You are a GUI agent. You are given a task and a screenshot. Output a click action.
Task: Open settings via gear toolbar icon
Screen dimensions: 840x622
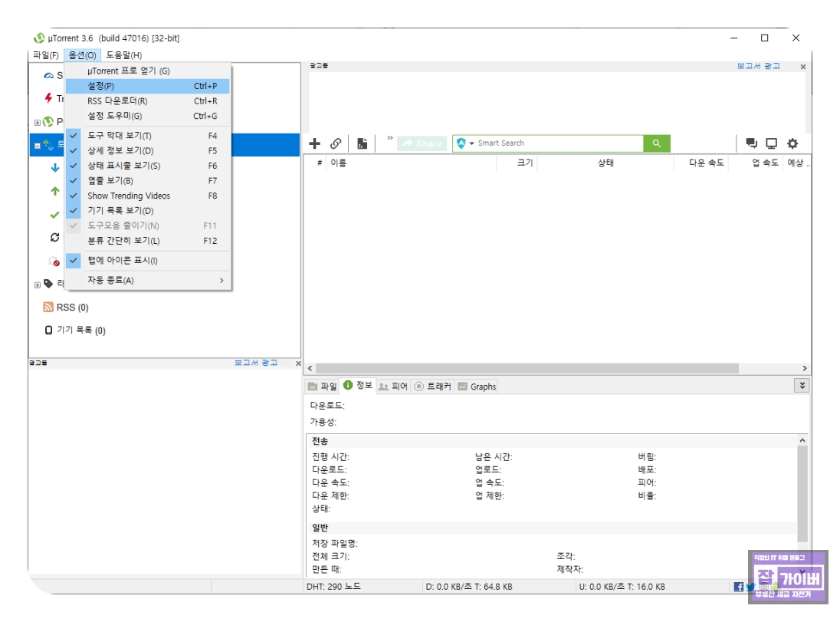[x=792, y=143]
